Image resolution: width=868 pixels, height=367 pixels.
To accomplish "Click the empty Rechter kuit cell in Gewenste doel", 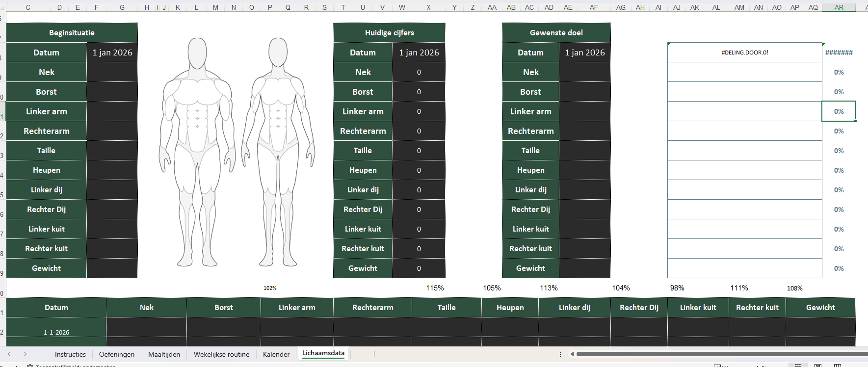I will pos(585,249).
